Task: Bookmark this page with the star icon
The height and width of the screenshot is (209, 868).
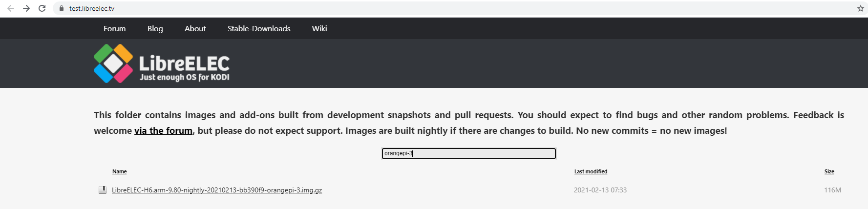Action: click(860, 8)
